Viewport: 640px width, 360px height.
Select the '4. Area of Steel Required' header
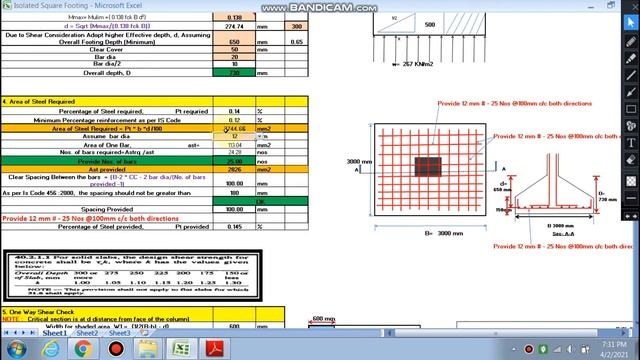click(107, 102)
